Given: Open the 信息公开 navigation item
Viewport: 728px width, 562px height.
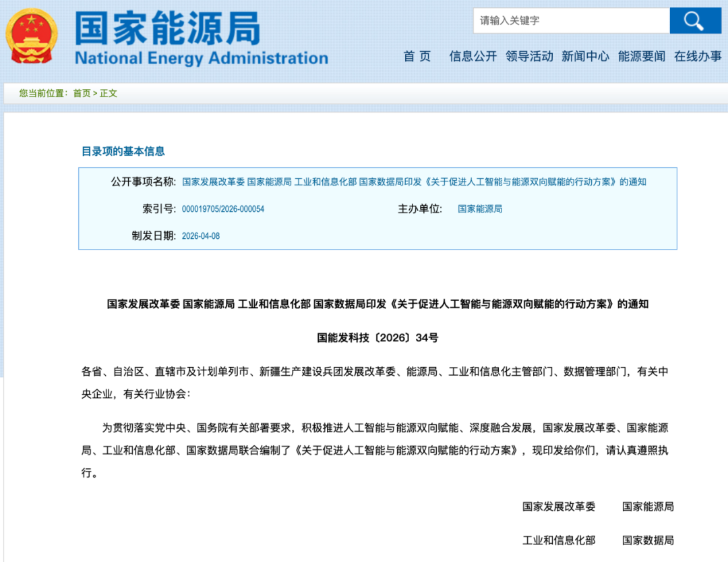Looking at the screenshot, I should click(473, 57).
